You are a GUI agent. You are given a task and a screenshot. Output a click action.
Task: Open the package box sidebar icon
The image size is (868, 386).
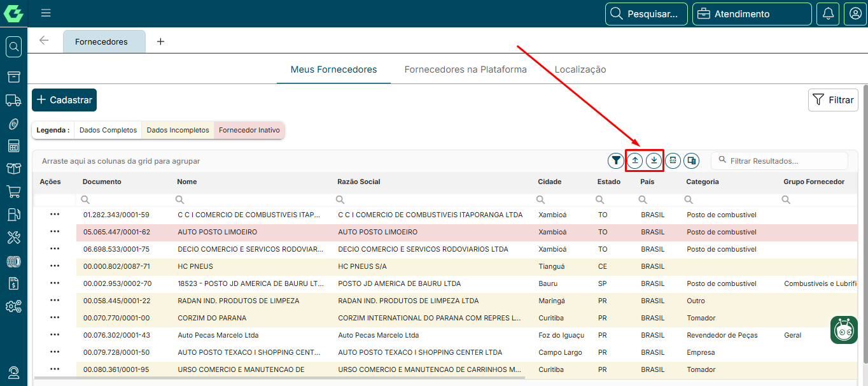point(13,169)
